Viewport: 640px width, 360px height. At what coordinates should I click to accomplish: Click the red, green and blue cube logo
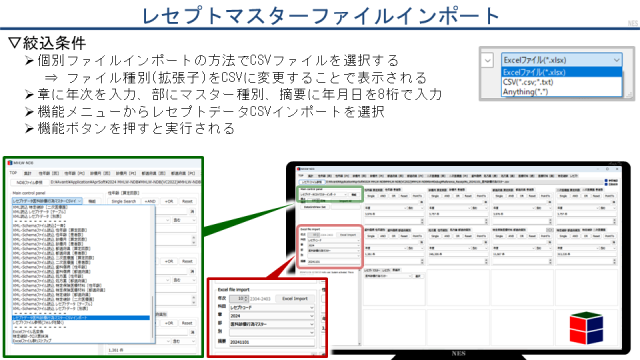(x=586, y=328)
